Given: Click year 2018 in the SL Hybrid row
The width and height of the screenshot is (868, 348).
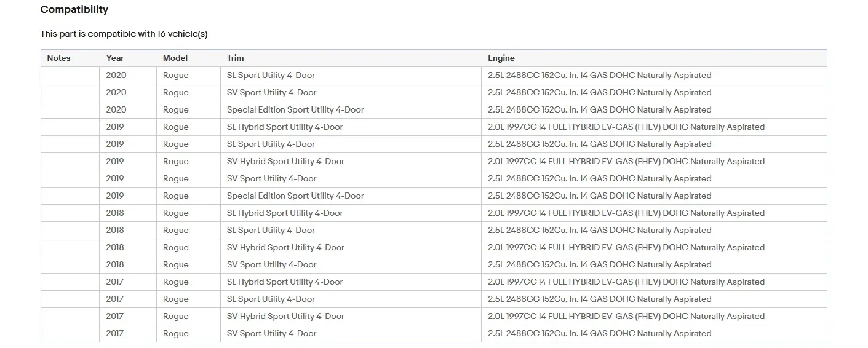Looking at the screenshot, I should pyautogui.click(x=115, y=213).
